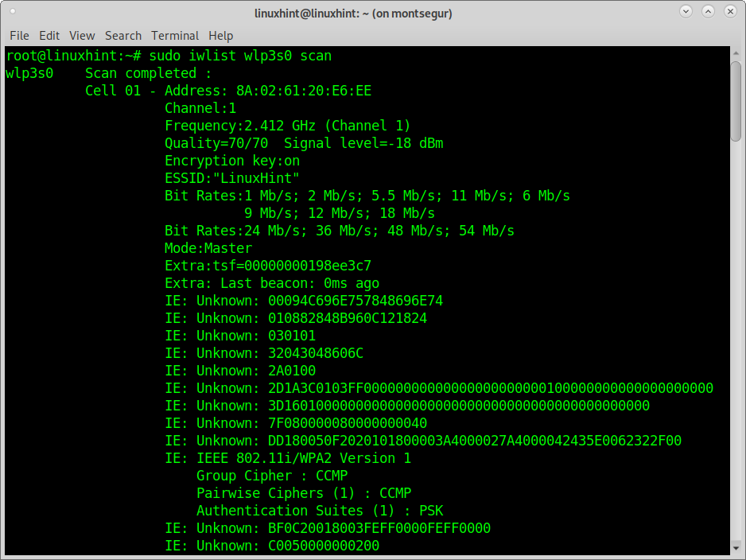The height and width of the screenshot is (560, 746).
Task: Close the terminal window
Action: click(x=730, y=11)
